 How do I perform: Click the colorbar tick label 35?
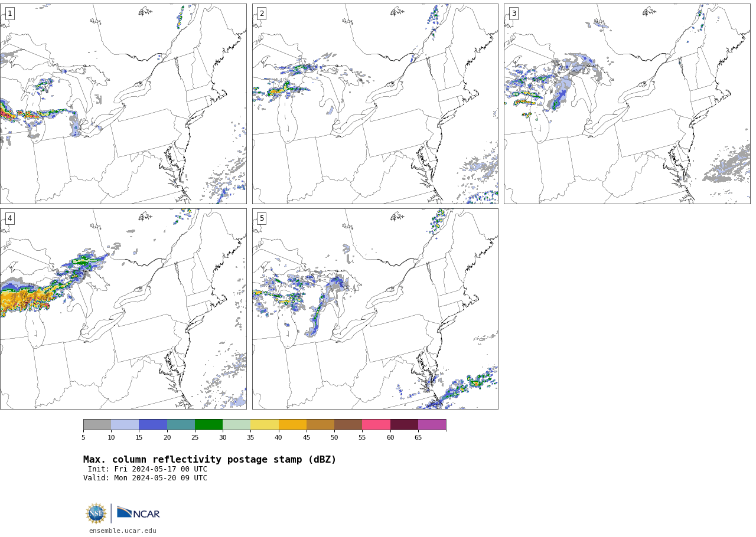(250, 438)
